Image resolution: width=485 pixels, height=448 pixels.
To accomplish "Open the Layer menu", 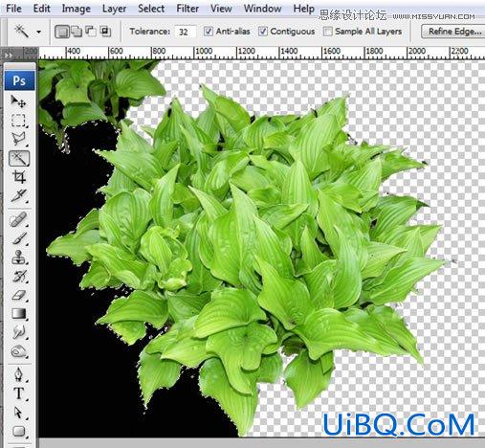I will (x=114, y=9).
